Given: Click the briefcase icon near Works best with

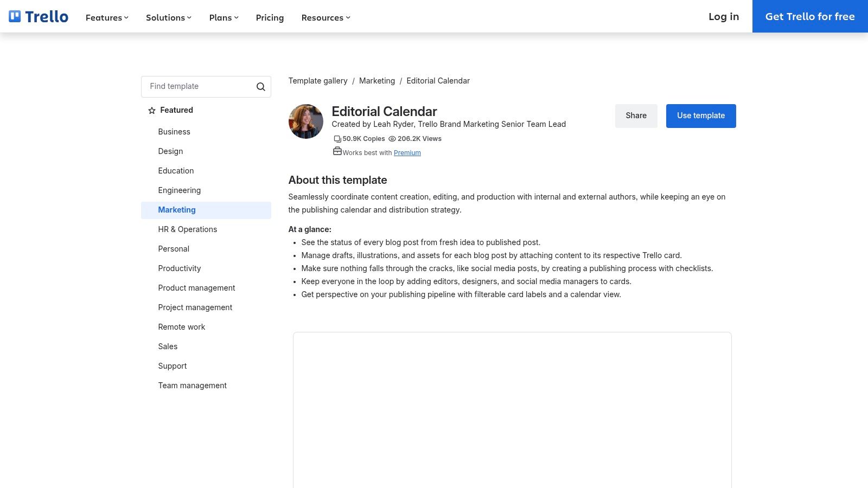Looking at the screenshot, I should pos(337,152).
